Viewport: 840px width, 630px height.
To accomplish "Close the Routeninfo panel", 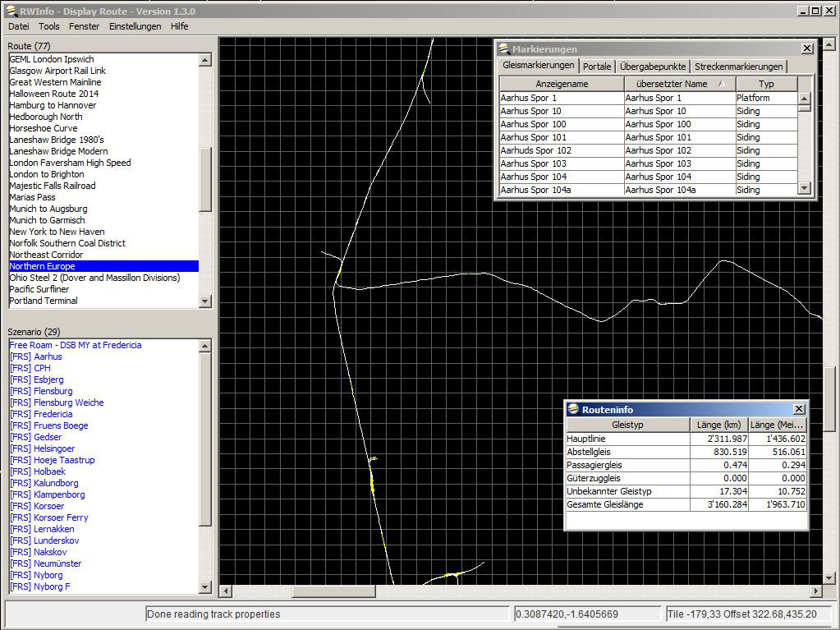I will (x=799, y=409).
